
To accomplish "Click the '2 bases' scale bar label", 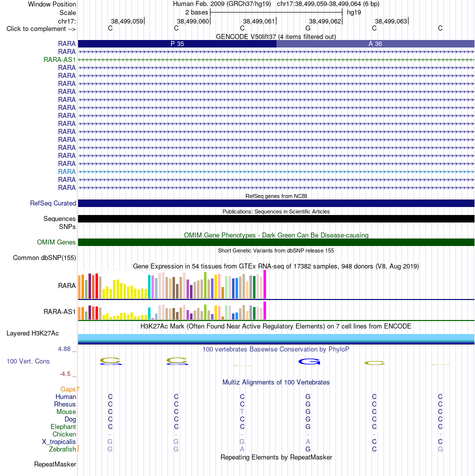I will 196,12.
